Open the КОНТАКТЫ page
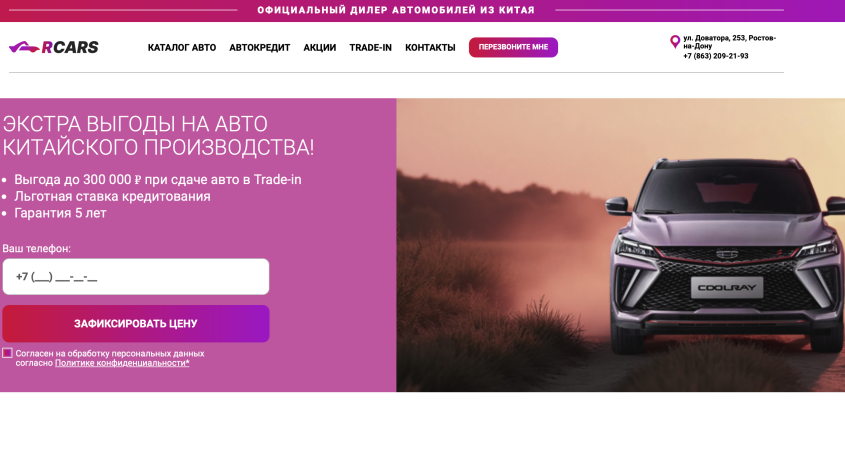The height and width of the screenshot is (455, 845). click(430, 47)
